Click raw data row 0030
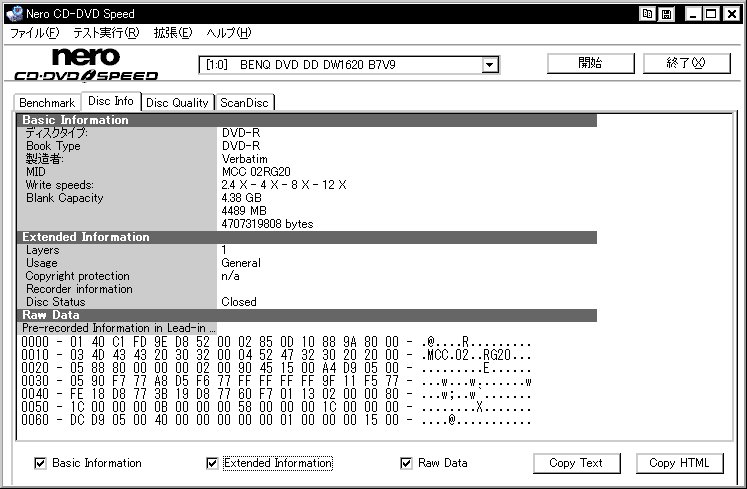The height and width of the screenshot is (489, 747). 276,381
